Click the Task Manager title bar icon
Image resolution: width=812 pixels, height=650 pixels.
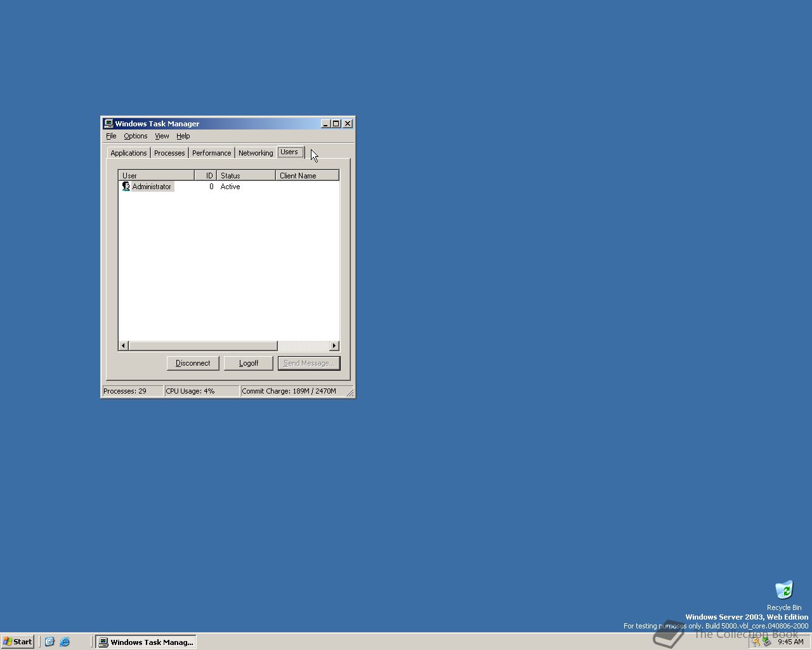[108, 124]
